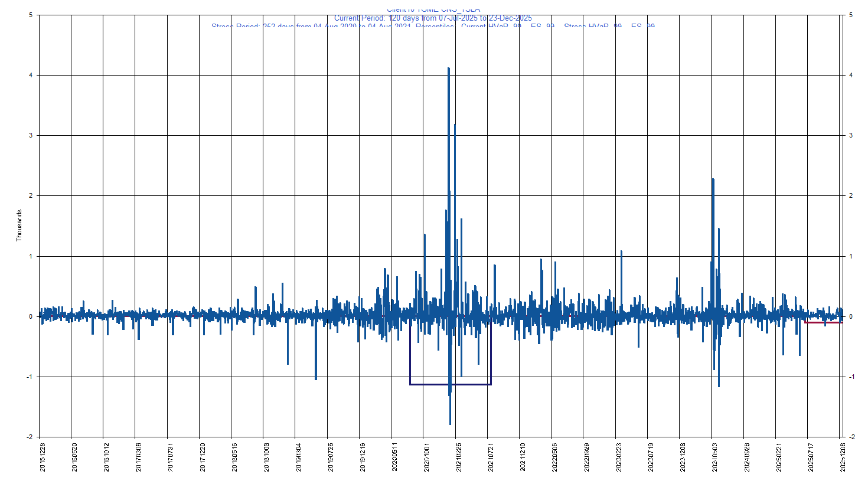Click x-axis date label 20230223
This screenshot has width=868, height=484.
click(x=618, y=456)
